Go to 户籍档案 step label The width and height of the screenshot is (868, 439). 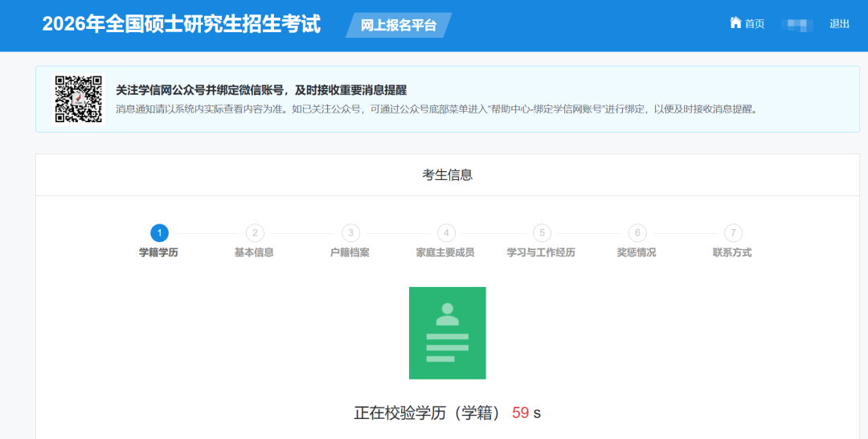pos(350,252)
